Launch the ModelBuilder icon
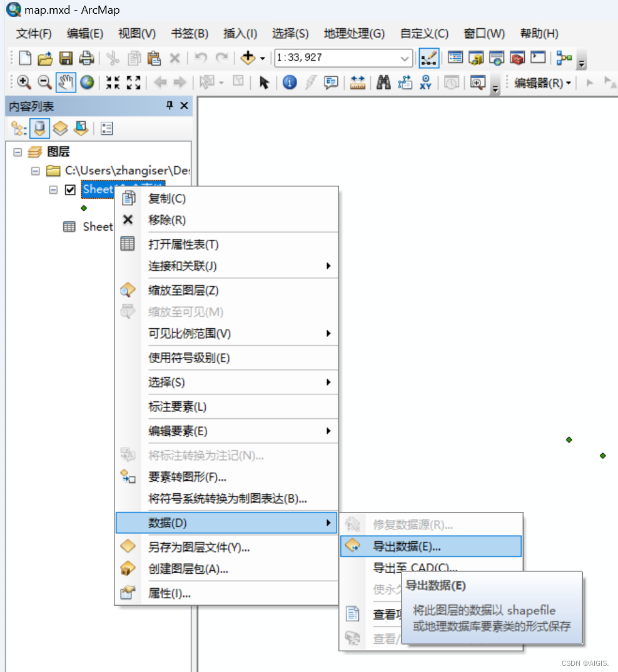 (x=564, y=58)
